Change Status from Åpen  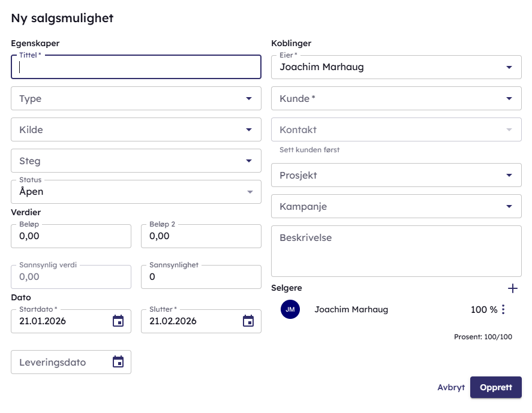pyautogui.click(x=136, y=192)
